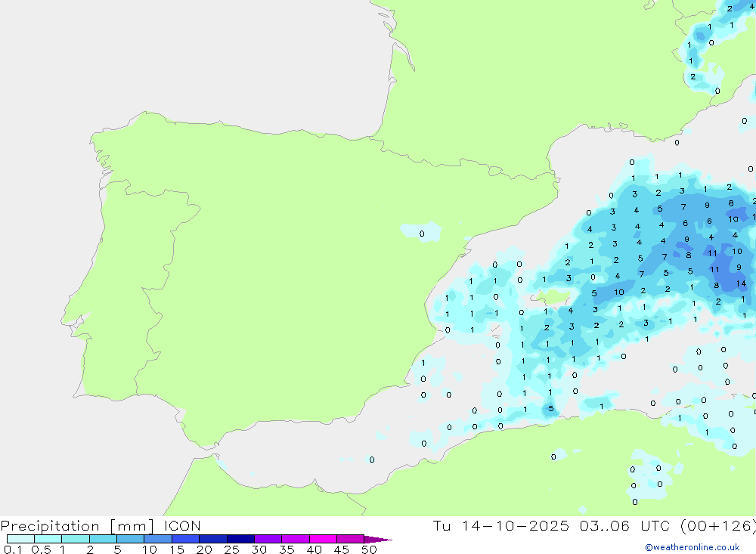The width and height of the screenshot is (756, 554).
Task: Select the legend swatch between 15 and 20
Action: [x=186, y=539]
